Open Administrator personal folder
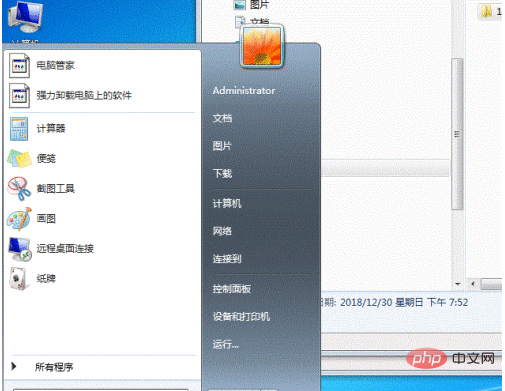The image size is (505, 391). 244,91
